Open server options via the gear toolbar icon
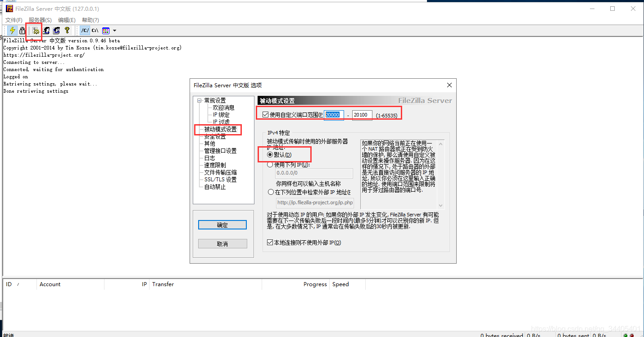This screenshot has width=644, height=337. (x=36, y=31)
